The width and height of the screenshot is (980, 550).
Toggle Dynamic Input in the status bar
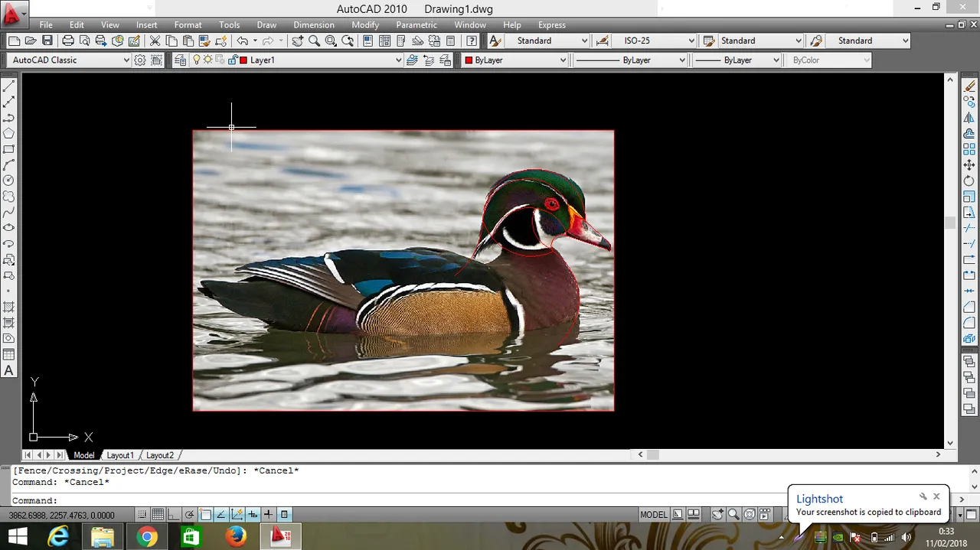coord(253,515)
